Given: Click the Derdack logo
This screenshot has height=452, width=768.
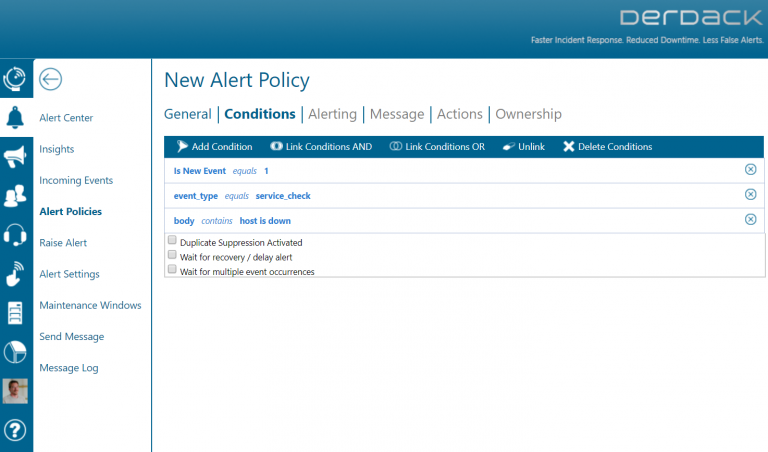Looking at the screenshot, I should pyautogui.click(x=691, y=18).
